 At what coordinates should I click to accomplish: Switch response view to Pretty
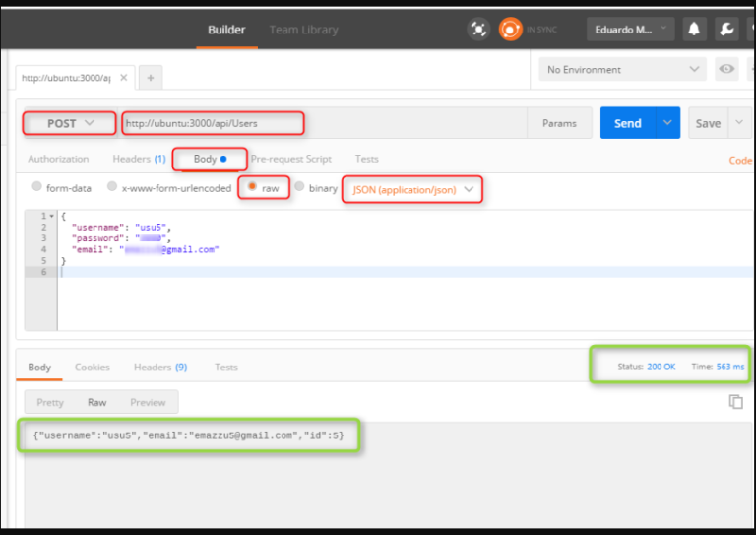point(50,402)
